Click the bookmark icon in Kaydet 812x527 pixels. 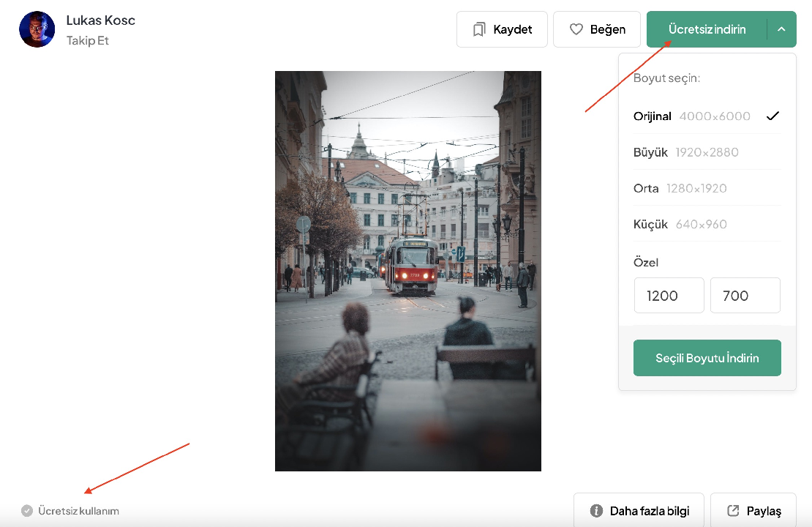pyautogui.click(x=479, y=29)
